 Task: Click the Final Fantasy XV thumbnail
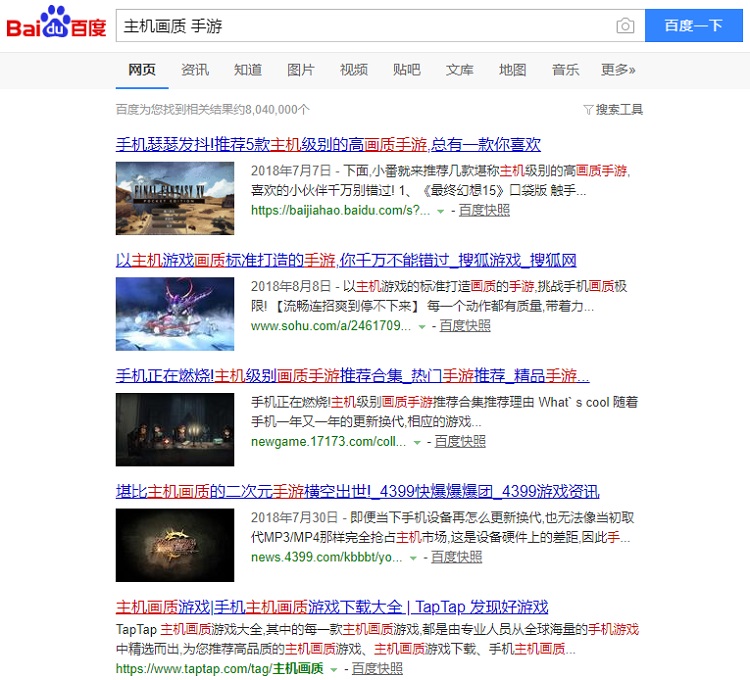[175, 198]
